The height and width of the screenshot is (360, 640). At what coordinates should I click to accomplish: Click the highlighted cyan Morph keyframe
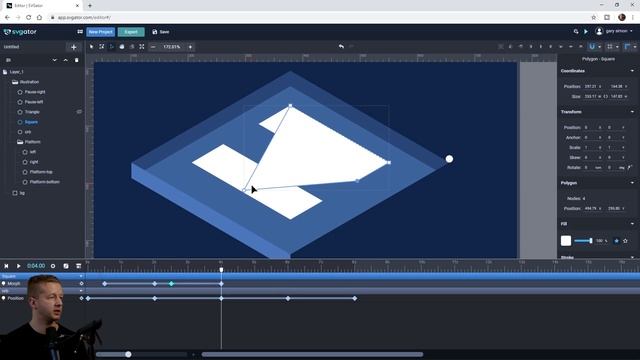(171, 284)
